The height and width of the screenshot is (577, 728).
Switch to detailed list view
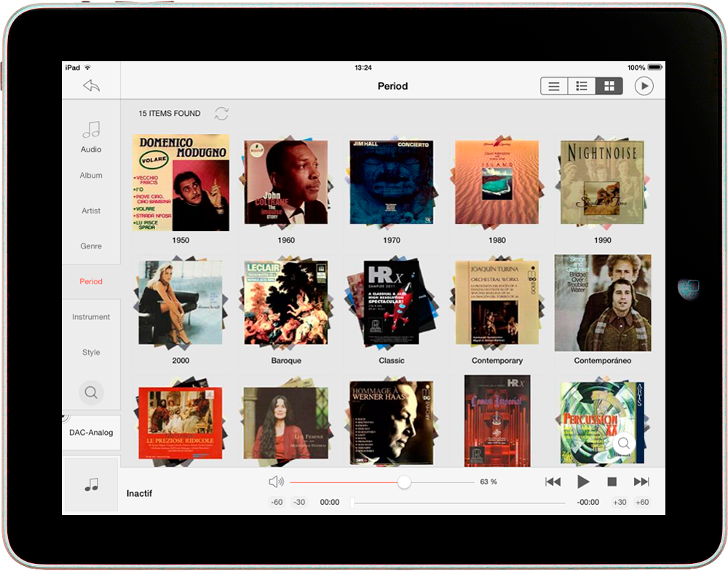pos(582,86)
